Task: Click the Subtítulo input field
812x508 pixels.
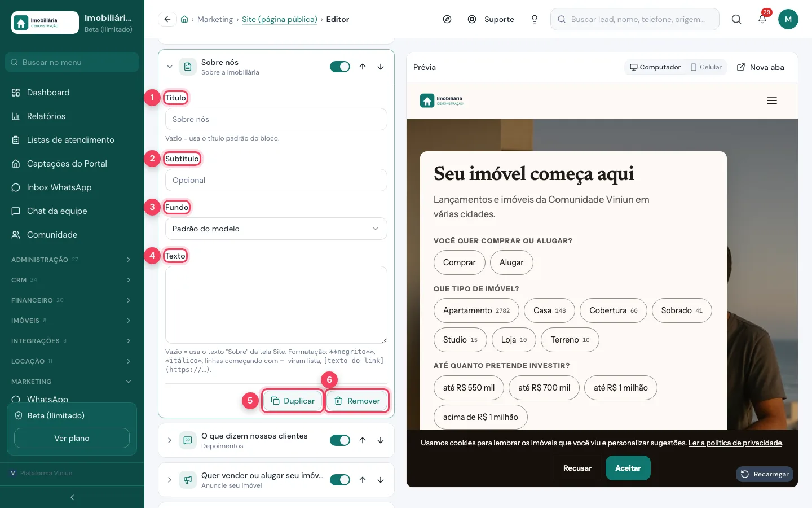Action: click(276, 180)
